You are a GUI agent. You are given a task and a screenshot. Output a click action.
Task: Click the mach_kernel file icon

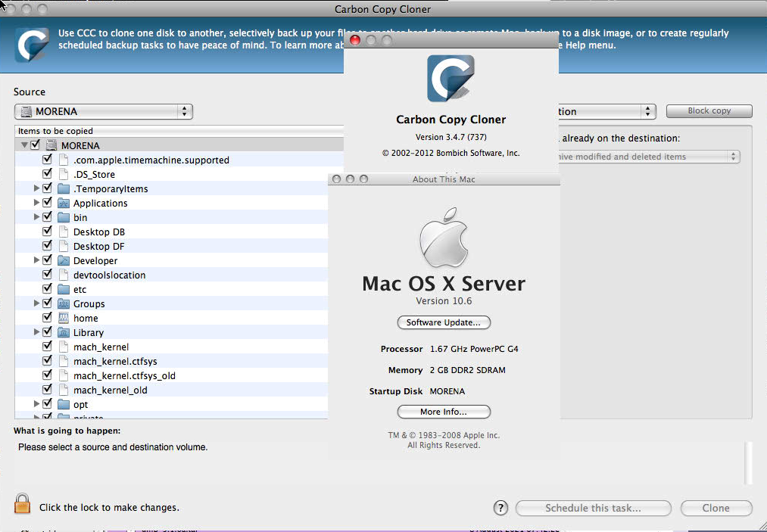coord(63,347)
